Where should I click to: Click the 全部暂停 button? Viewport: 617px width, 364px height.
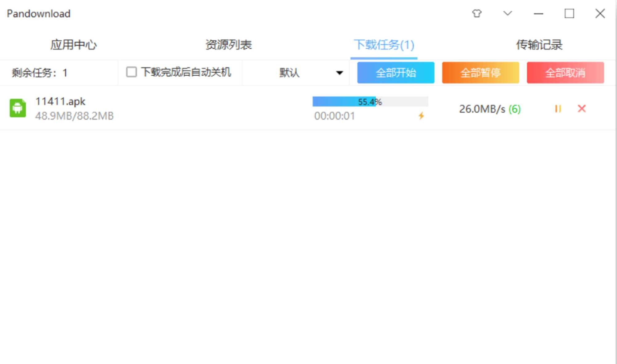click(x=480, y=73)
